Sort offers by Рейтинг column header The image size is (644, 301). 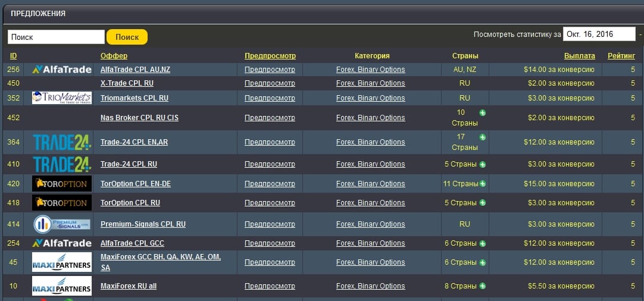(621, 56)
